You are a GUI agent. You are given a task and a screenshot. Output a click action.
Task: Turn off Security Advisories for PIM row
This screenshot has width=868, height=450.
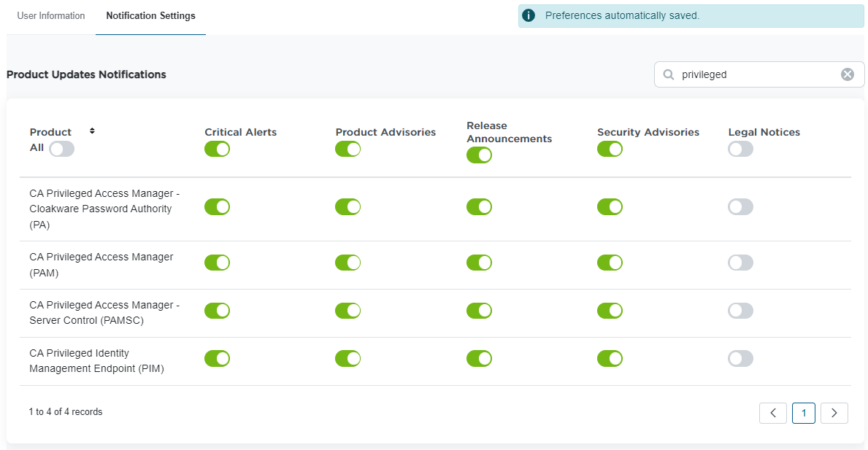(x=610, y=358)
